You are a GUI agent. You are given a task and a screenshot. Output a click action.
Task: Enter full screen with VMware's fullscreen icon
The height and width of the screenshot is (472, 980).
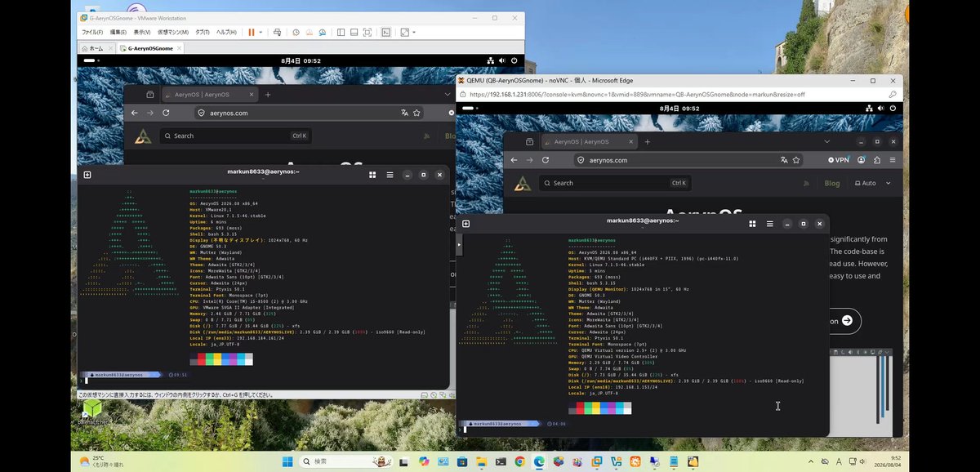367,32
